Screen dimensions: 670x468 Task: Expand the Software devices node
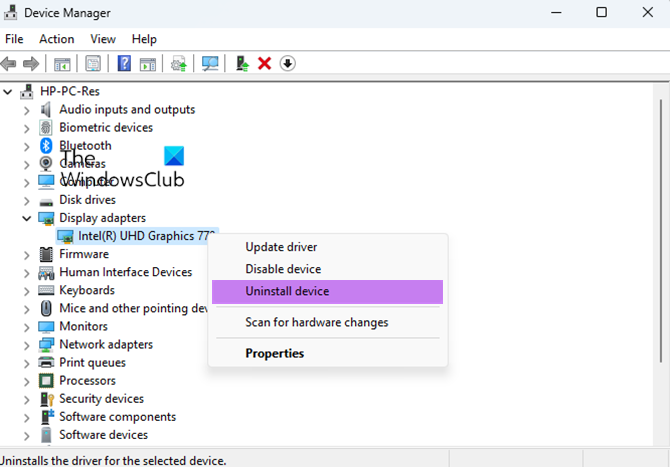pyautogui.click(x=26, y=436)
